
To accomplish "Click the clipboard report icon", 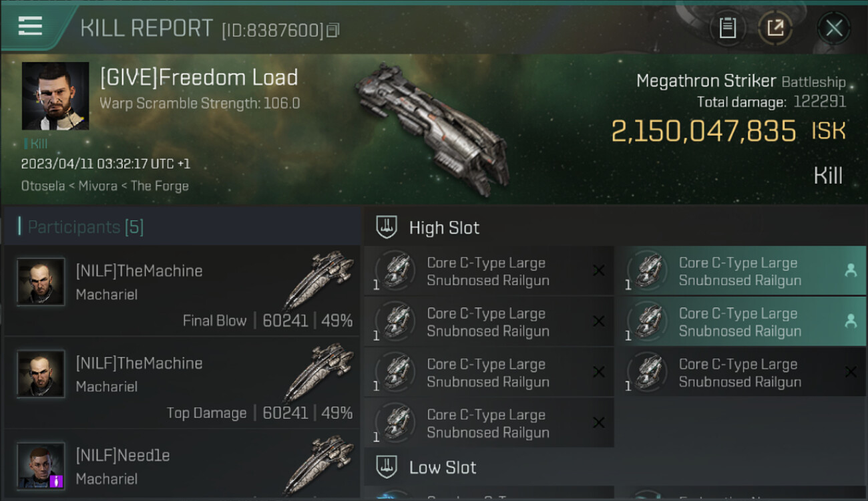I will tap(727, 28).
